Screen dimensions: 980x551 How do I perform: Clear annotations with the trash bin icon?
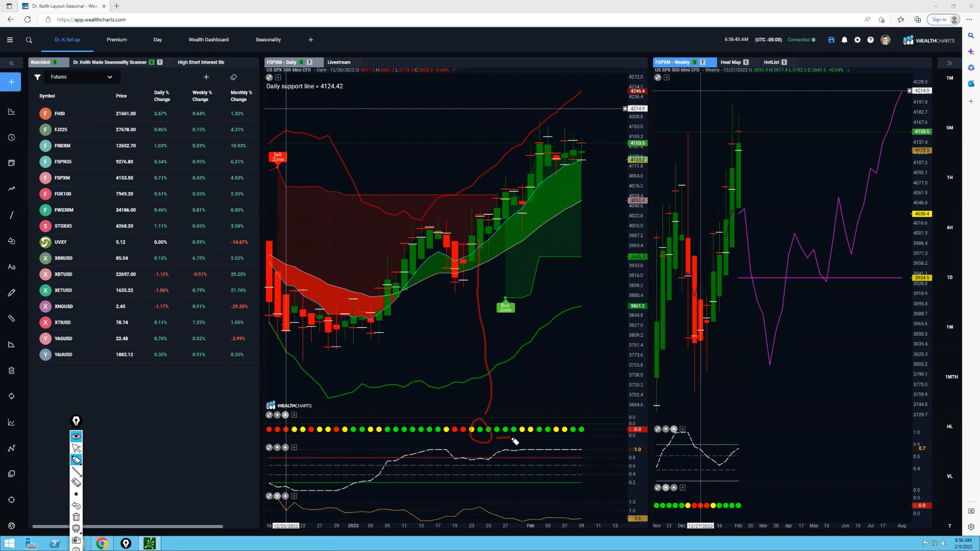[76, 517]
